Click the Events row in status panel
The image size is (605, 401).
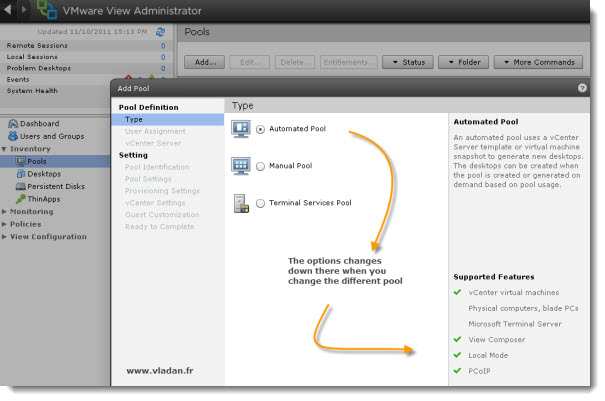(85, 80)
